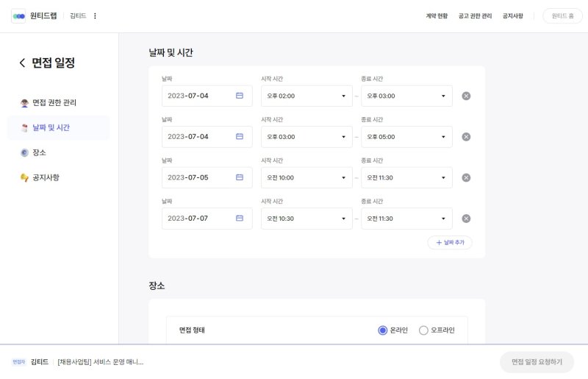Expand the 오후 05:00 end time dropdown
Viewport: 588px width, 379px height.
406,137
